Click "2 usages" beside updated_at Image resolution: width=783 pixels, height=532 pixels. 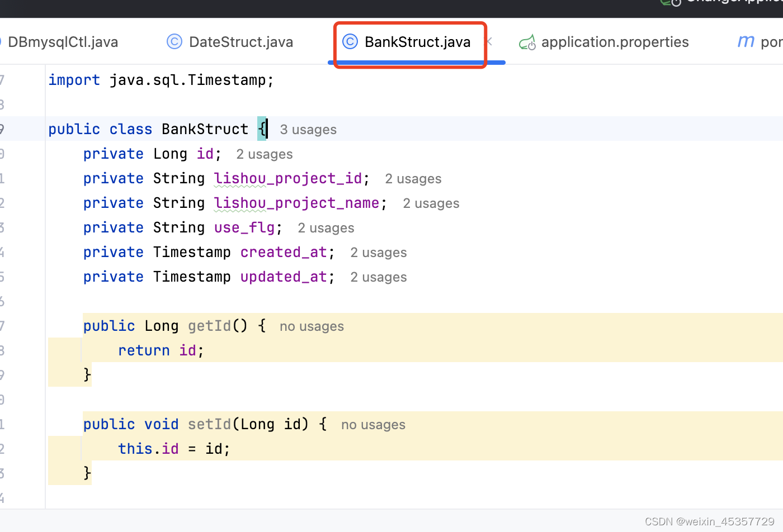tap(378, 277)
